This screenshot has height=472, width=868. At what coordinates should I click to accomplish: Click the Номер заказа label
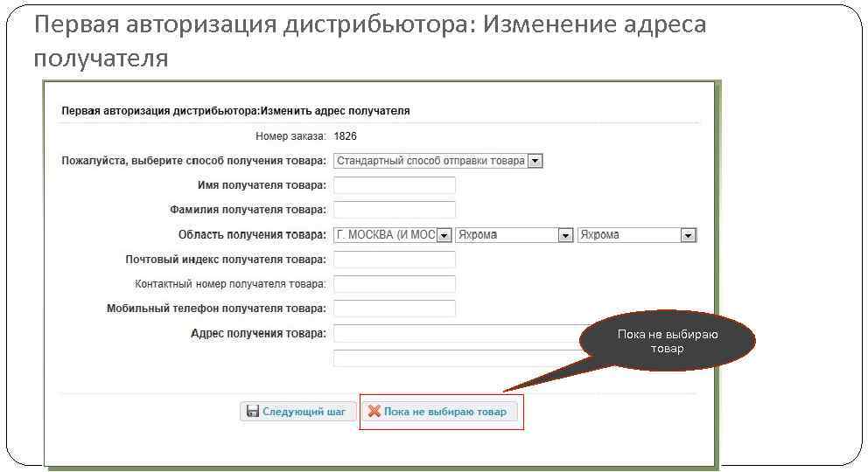(x=290, y=136)
